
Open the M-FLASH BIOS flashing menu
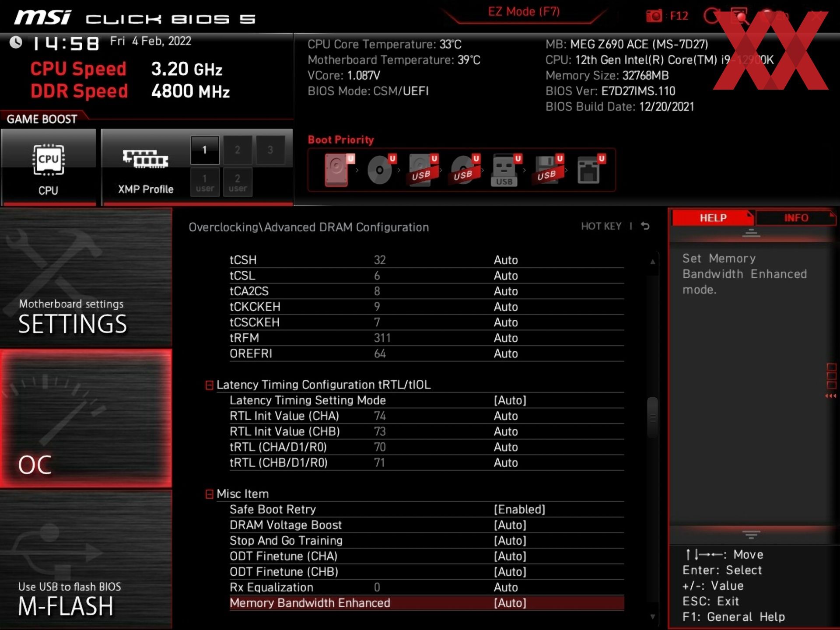pyautogui.click(x=86, y=560)
